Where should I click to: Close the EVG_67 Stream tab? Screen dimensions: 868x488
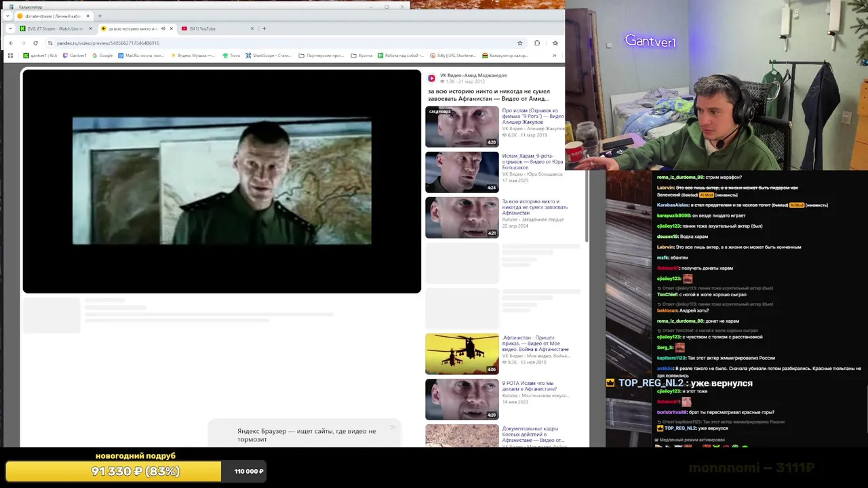[90, 28]
